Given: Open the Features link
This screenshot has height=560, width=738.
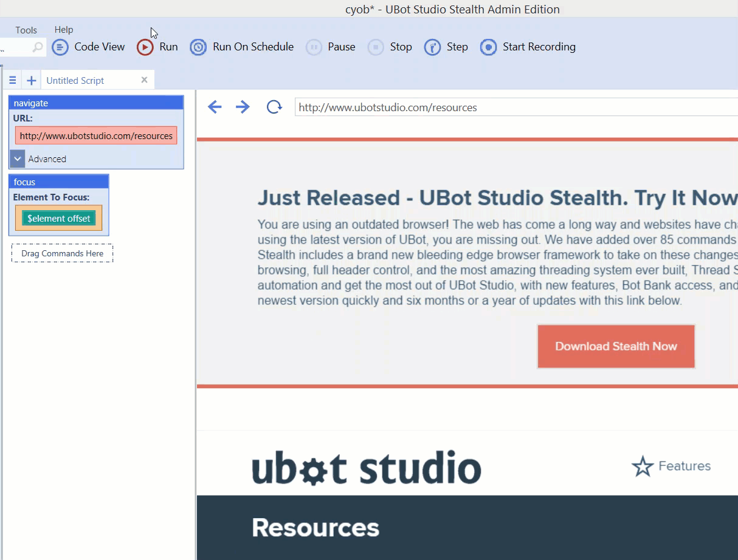Looking at the screenshot, I should [x=685, y=466].
